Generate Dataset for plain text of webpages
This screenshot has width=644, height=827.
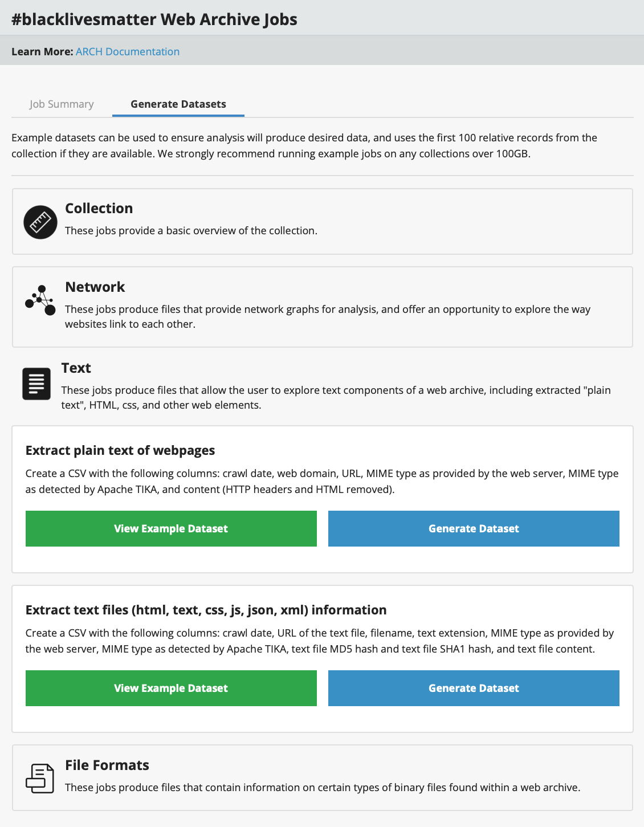point(474,529)
